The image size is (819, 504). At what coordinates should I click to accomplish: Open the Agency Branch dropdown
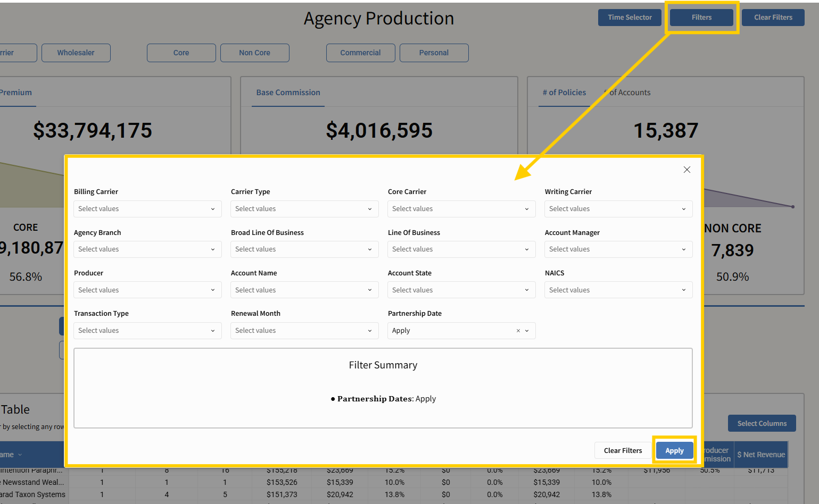[x=147, y=249]
